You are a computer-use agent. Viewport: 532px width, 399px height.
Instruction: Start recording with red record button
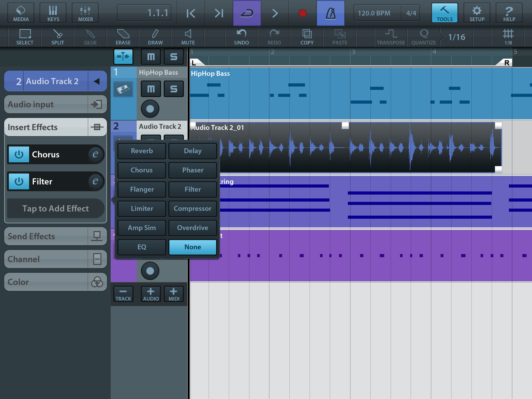pyautogui.click(x=303, y=13)
